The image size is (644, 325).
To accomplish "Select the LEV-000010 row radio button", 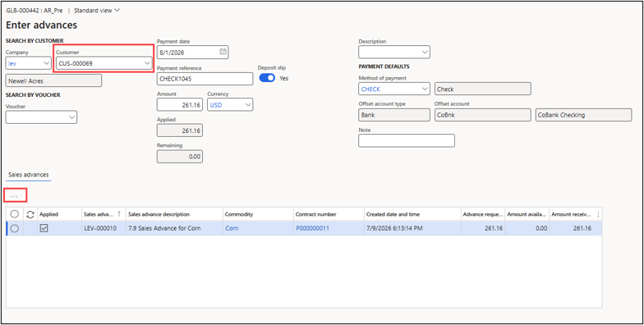I will pos(15,228).
